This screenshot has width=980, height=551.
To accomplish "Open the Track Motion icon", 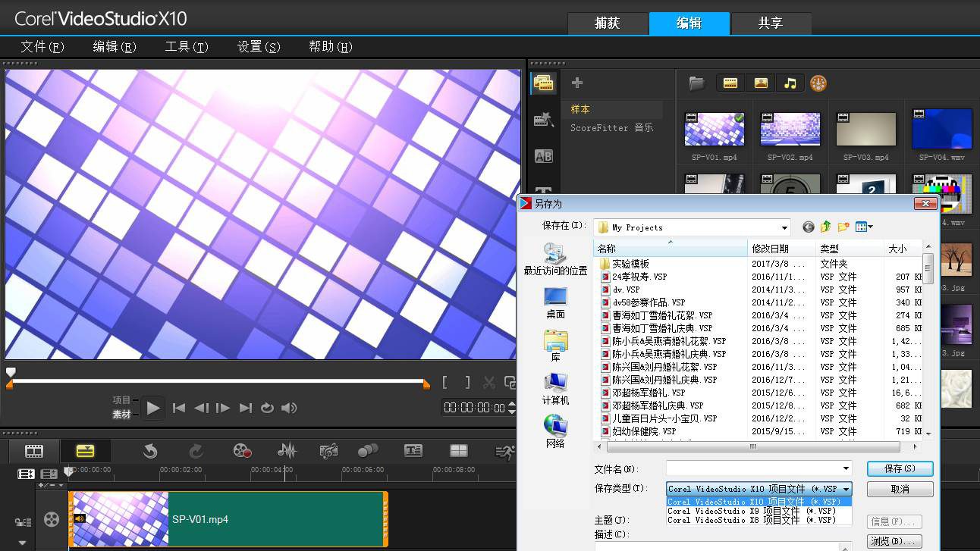I will tap(368, 451).
